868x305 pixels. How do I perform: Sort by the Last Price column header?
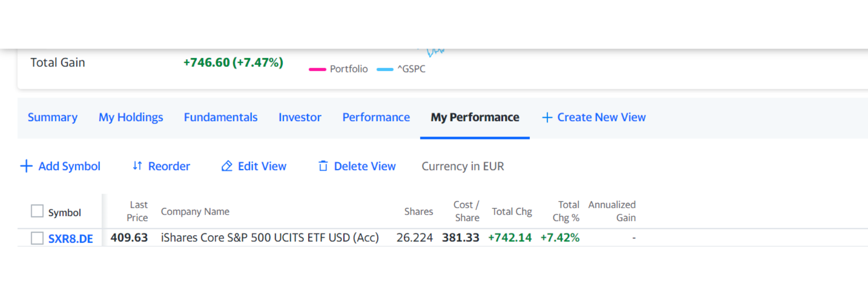pos(137,211)
